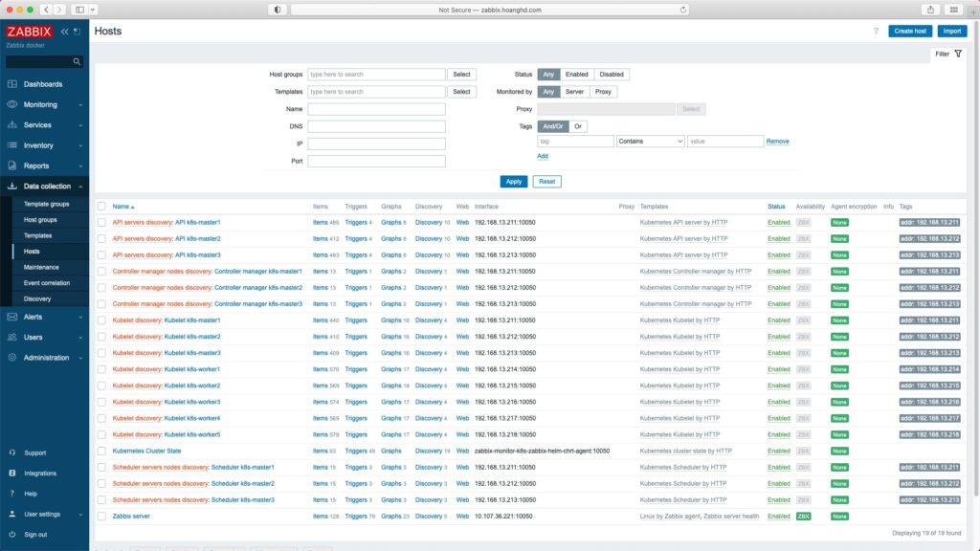
Task: Click the Add tag link
Action: pyautogui.click(x=543, y=156)
